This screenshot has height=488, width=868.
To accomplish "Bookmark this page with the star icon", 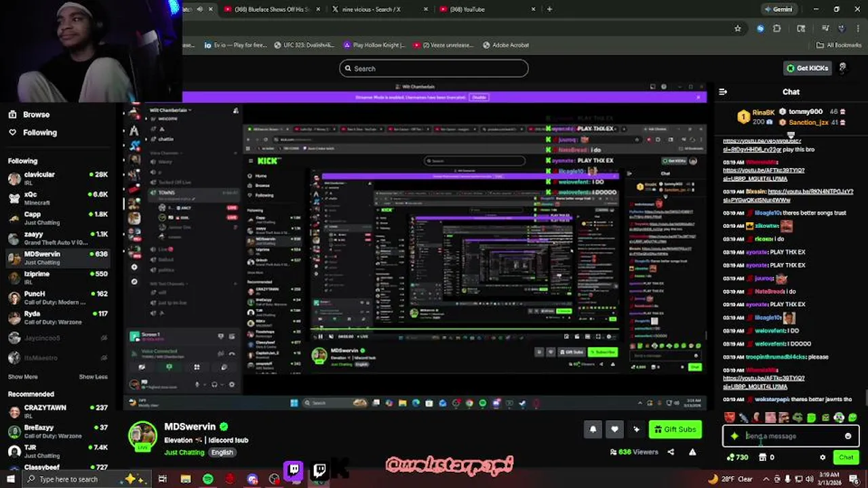I will [x=738, y=28].
